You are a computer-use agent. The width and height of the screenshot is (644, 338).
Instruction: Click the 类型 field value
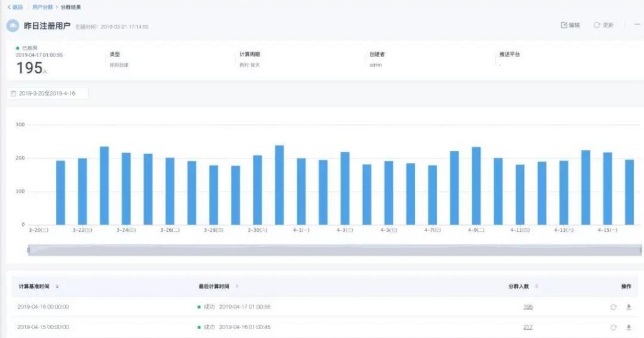point(119,65)
